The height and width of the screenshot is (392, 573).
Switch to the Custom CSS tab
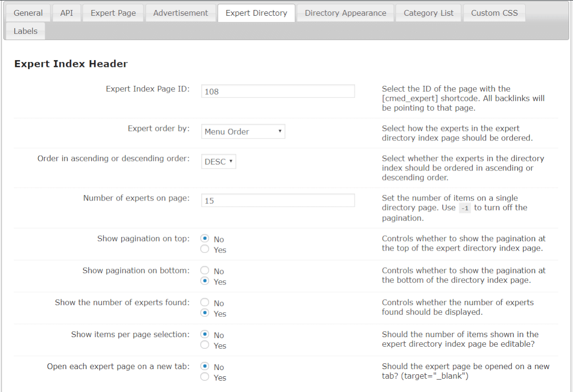pyautogui.click(x=494, y=13)
